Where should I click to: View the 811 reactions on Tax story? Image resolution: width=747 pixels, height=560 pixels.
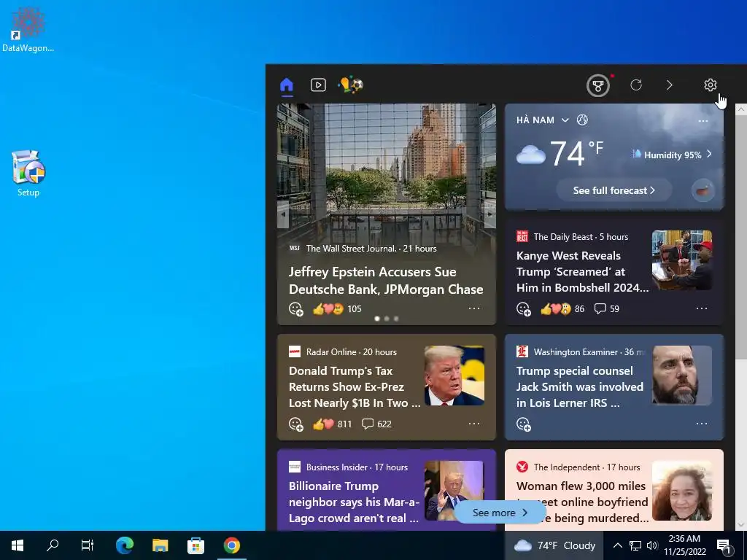[332, 424]
